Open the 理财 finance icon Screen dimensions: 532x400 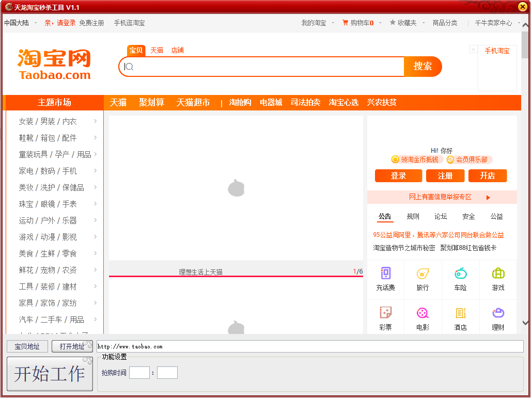coord(498,313)
